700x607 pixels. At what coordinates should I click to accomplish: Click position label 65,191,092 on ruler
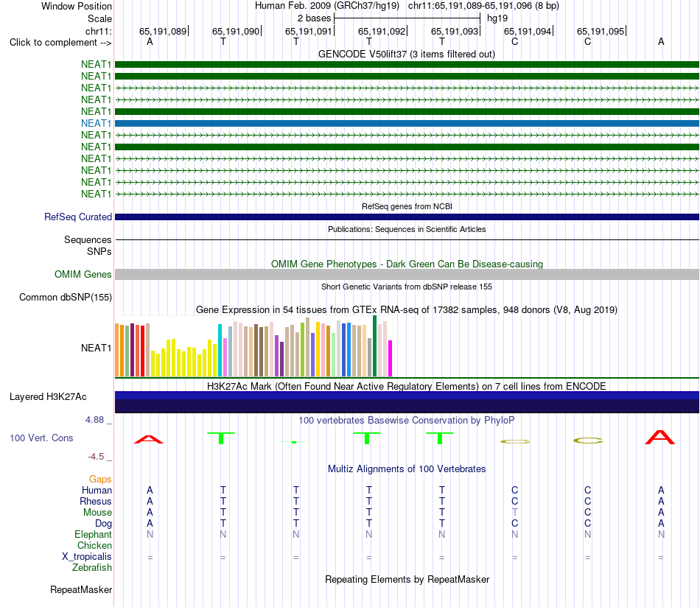(x=382, y=31)
